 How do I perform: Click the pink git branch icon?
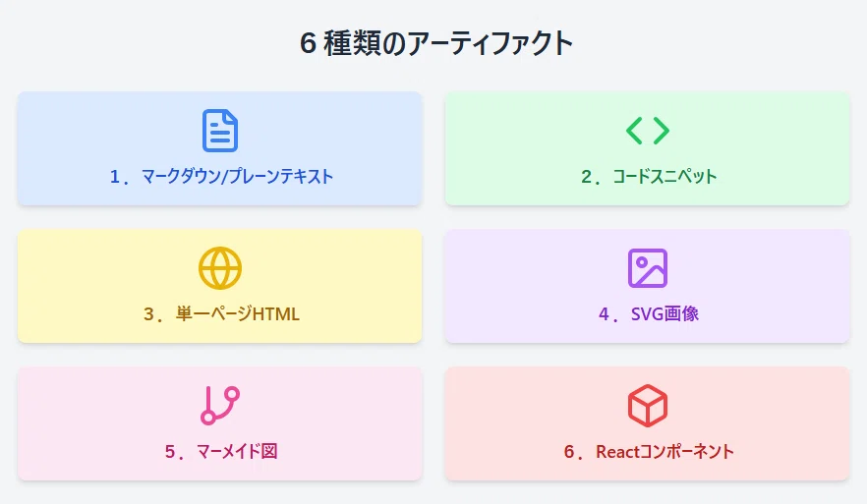(x=220, y=406)
